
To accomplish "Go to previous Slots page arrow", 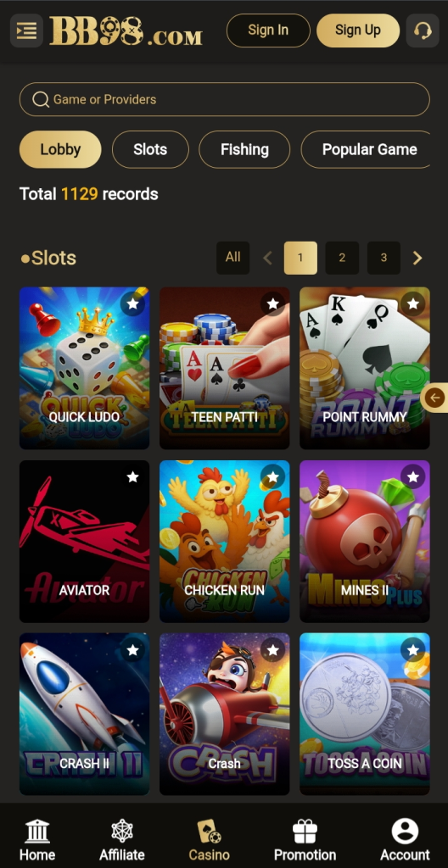I will pos(267,258).
